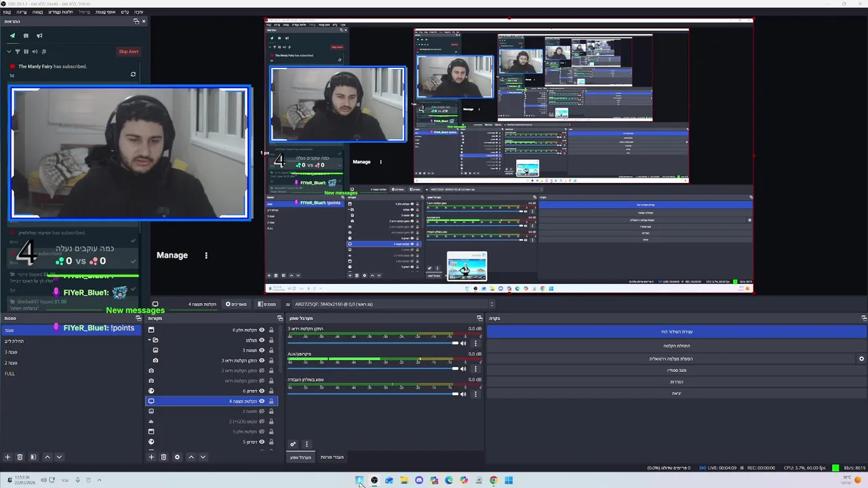
Task: Open three-dot menu beside Manage
Action: [206, 256]
